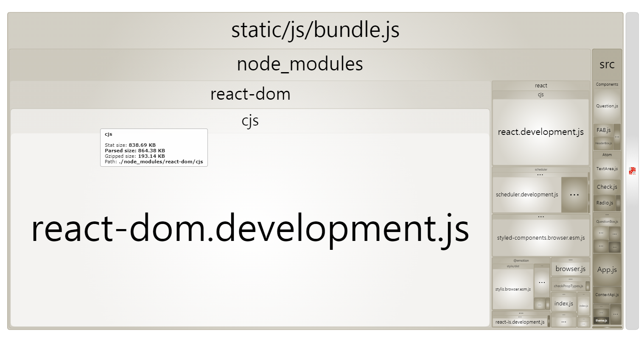Click the cjs folder label under react-dom
Viewport: 644px width, 344px height.
click(x=250, y=121)
